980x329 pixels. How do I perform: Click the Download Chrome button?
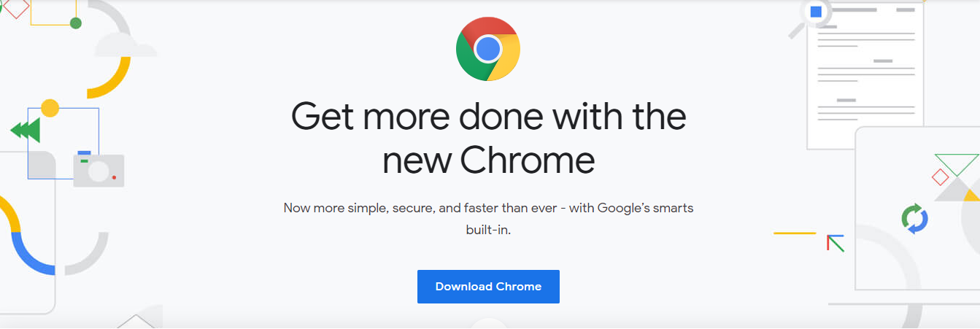click(488, 287)
